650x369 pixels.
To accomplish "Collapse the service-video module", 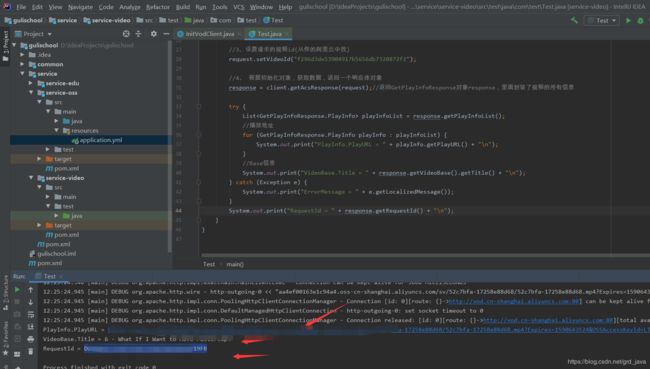I will pos(31,178).
